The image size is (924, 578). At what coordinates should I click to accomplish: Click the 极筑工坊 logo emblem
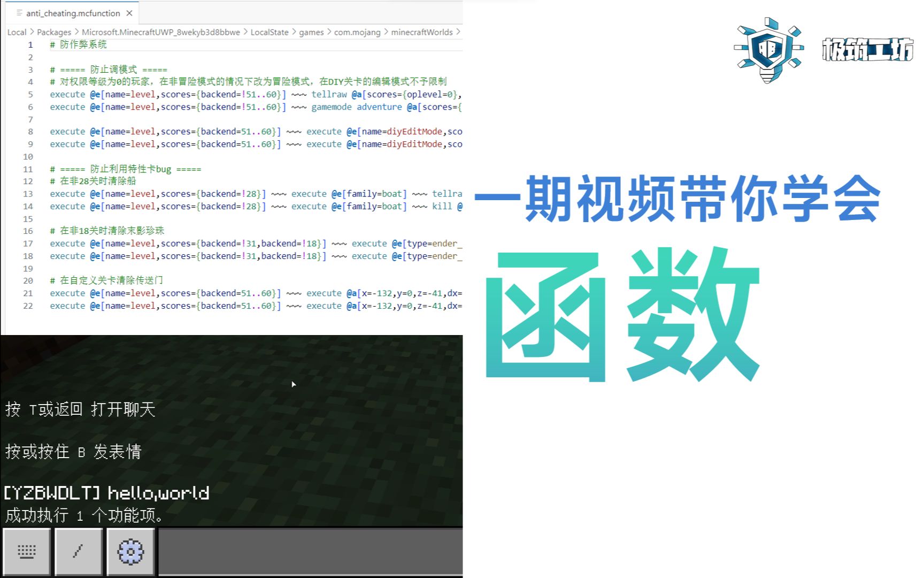pyautogui.click(x=769, y=50)
